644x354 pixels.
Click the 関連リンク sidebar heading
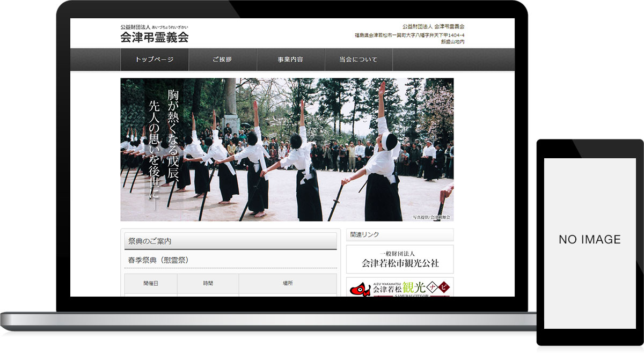pos(400,235)
